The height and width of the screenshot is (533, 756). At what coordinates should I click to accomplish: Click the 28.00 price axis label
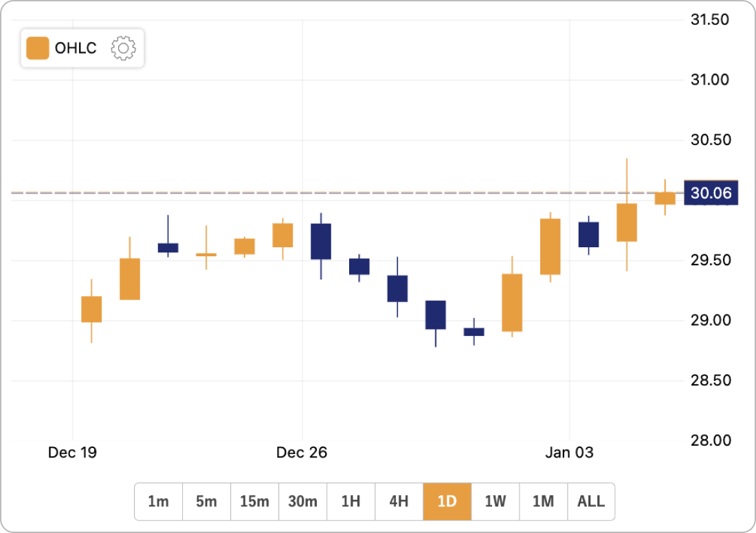tap(711, 440)
